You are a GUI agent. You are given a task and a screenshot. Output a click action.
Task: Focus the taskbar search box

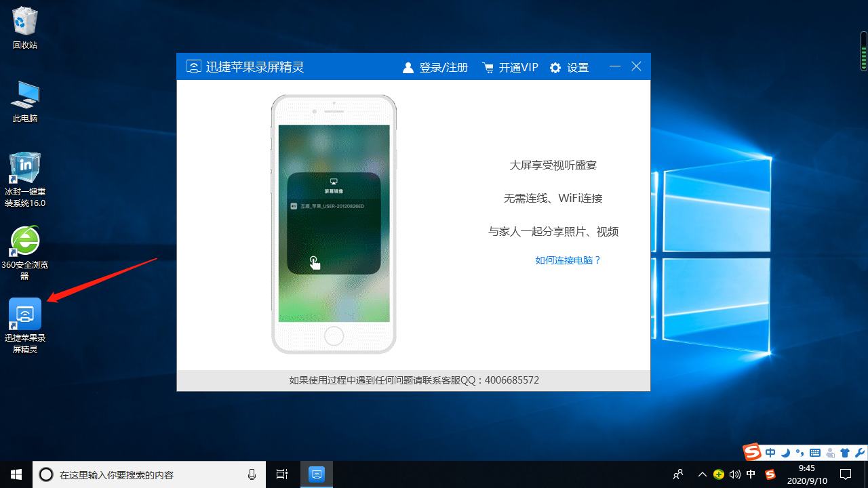tap(149, 474)
